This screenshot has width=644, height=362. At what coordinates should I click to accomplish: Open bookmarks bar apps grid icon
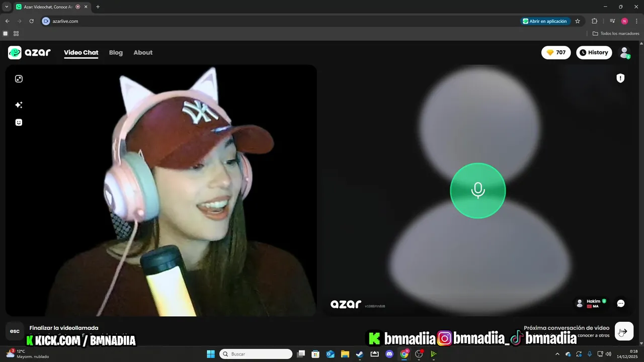pos(16,34)
